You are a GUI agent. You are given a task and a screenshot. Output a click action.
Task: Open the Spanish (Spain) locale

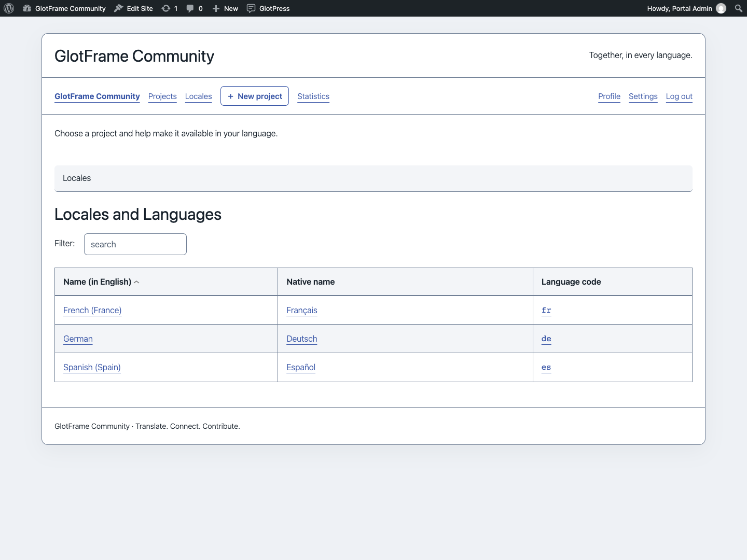92,367
